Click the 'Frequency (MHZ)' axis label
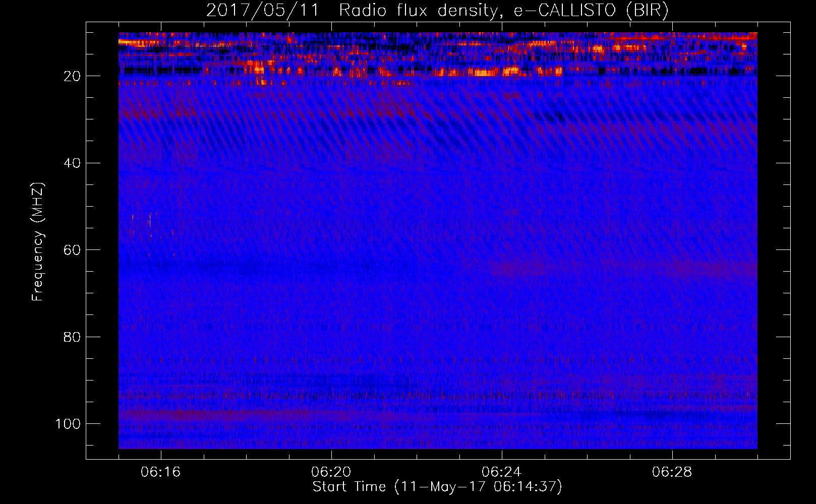 pyautogui.click(x=38, y=242)
